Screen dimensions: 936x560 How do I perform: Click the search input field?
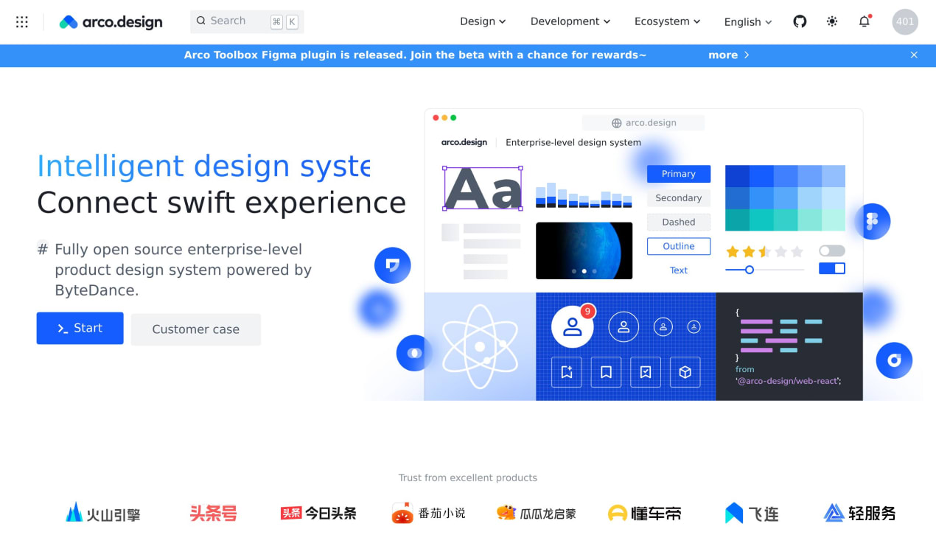(x=247, y=21)
